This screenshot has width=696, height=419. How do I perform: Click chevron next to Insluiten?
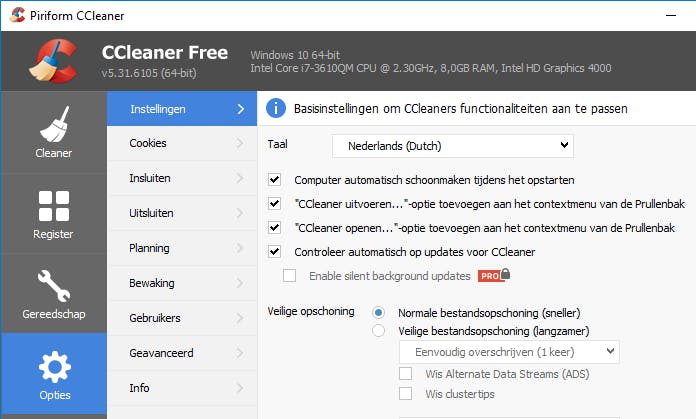(240, 178)
